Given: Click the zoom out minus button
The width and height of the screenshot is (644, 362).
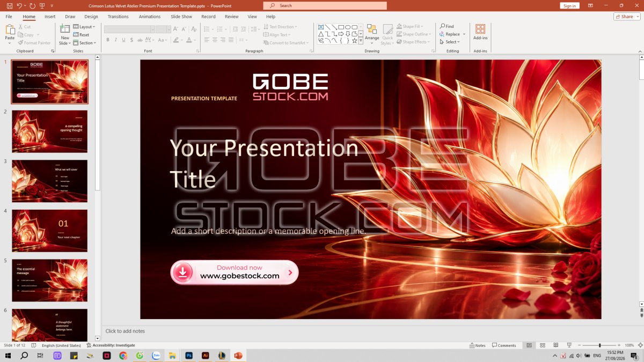Looking at the screenshot, I should (x=580, y=345).
